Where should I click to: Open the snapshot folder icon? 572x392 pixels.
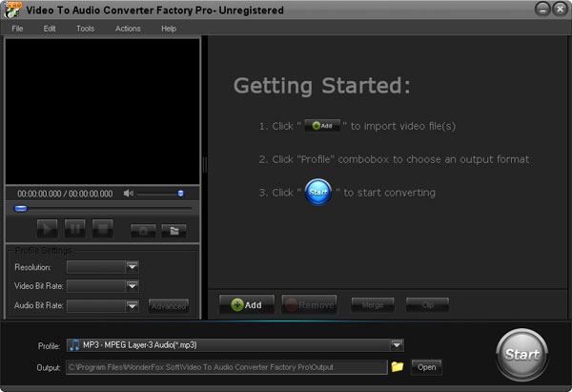point(173,229)
